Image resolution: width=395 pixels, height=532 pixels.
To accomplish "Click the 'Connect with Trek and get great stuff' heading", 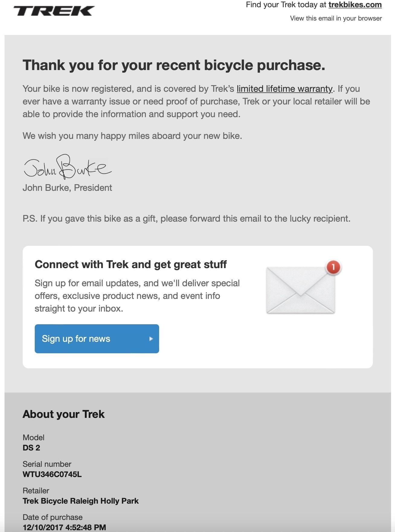I will [x=130, y=264].
